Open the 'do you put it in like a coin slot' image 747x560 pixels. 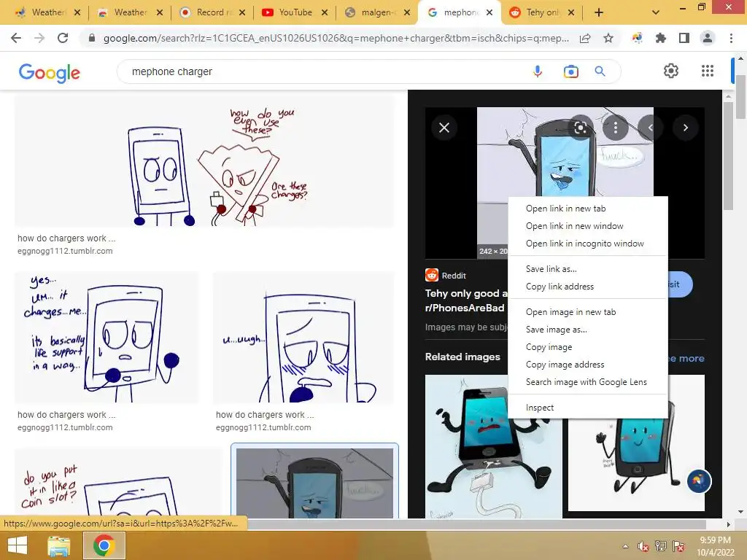click(117, 483)
